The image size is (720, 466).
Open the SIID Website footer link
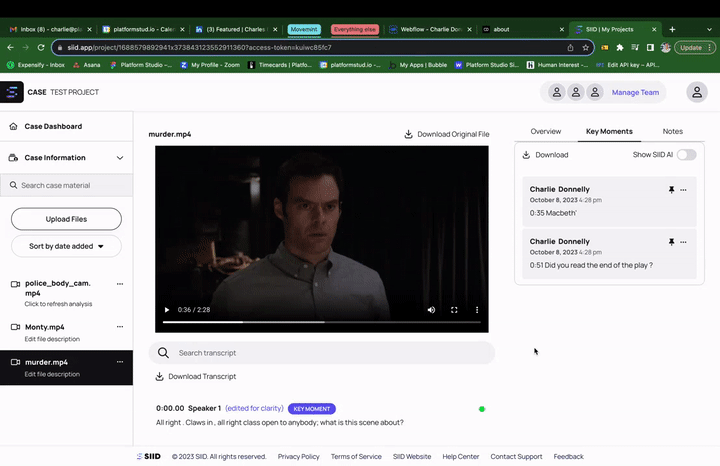[412, 456]
